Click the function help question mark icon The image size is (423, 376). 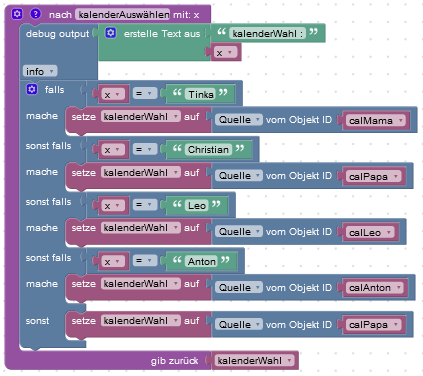coord(35,14)
